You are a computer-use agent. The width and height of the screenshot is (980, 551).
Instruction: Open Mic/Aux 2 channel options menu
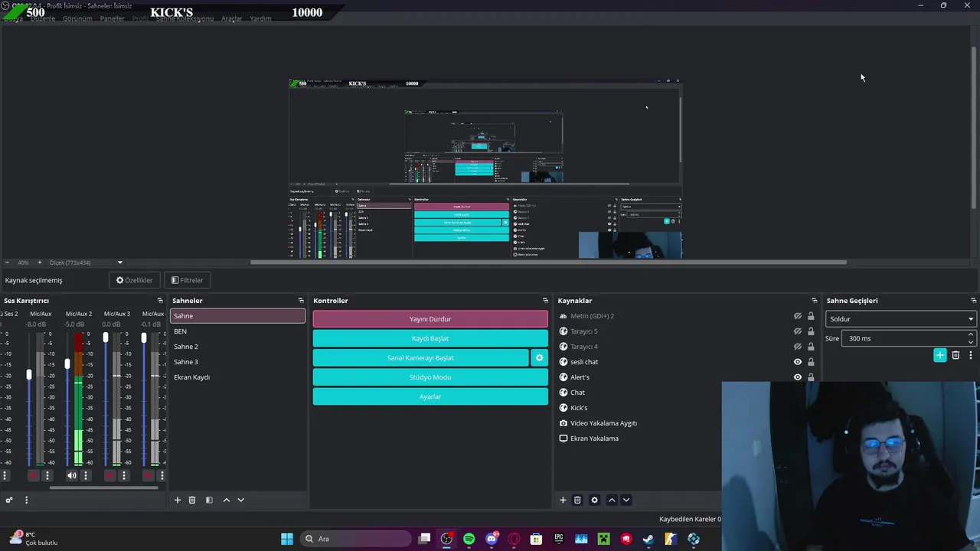pyautogui.click(x=86, y=476)
